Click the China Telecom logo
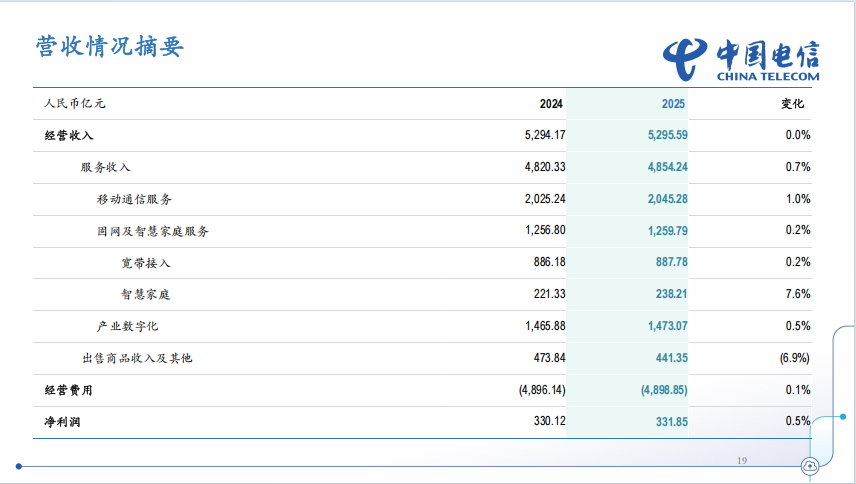This screenshot has width=856, height=484. tap(741, 59)
